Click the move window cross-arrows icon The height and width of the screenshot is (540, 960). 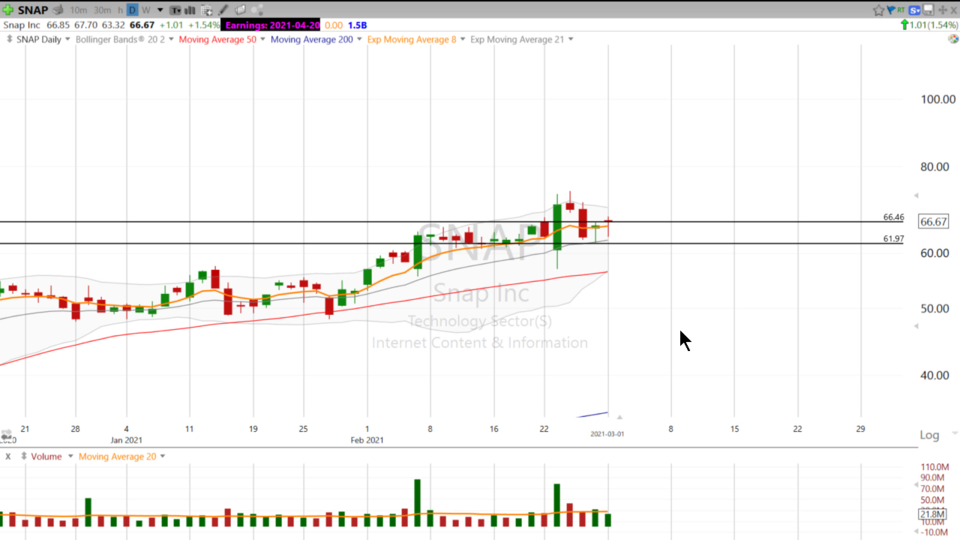[943, 10]
